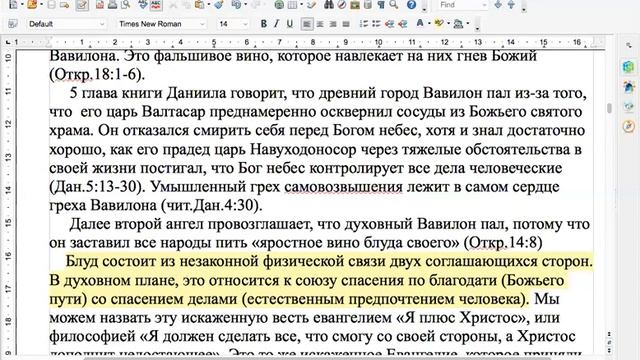This screenshot has height=360, width=640.
Task: Open the Undo history dropdown arrow
Action: [246, 4]
